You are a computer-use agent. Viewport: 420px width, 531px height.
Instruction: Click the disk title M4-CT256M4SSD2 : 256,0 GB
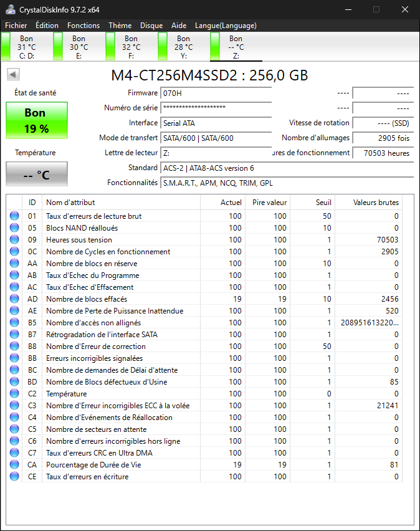point(209,75)
